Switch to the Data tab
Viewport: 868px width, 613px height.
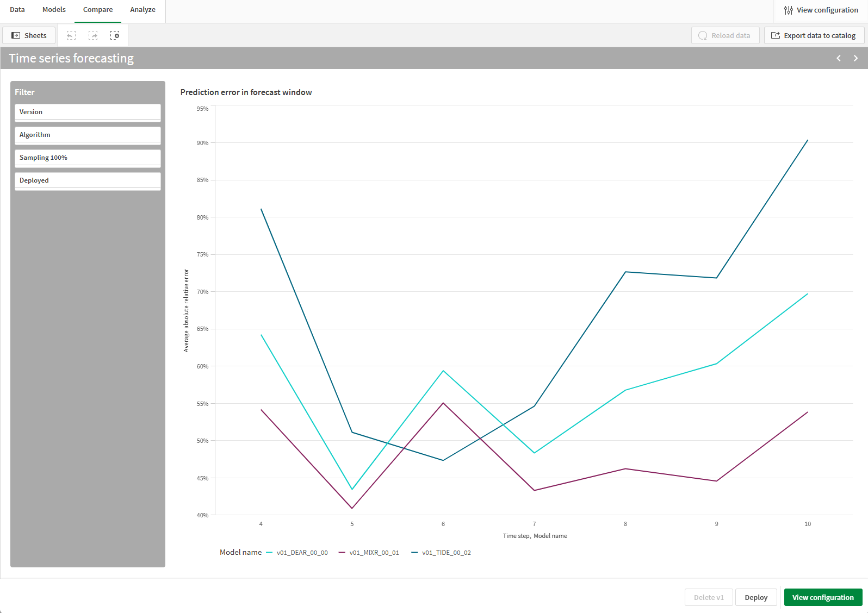tap(17, 10)
